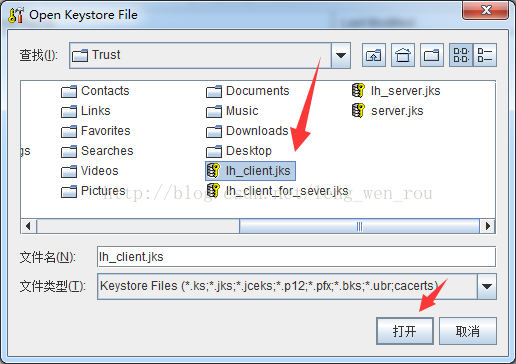This screenshot has width=516, height=364.
Task: Select the Pictures folder icon
Action: (69, 191)
